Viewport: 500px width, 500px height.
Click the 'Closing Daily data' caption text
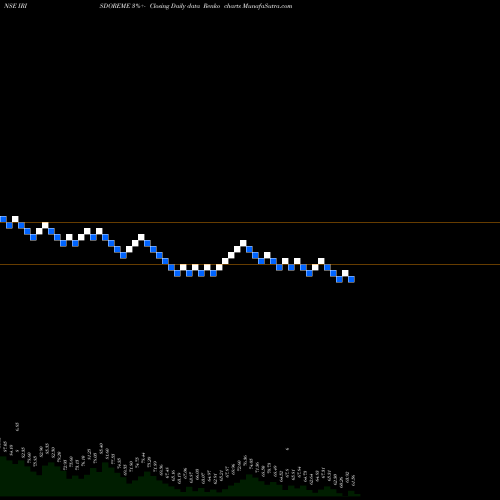pos(175,6)
